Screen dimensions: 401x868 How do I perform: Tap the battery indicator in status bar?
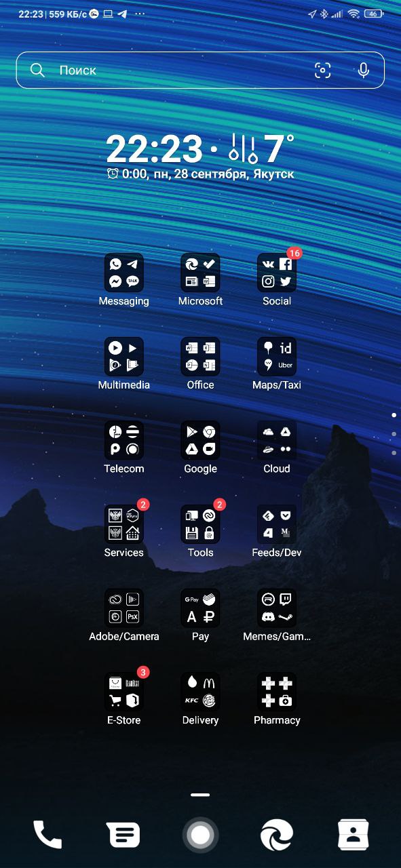(x=373, y=14)
